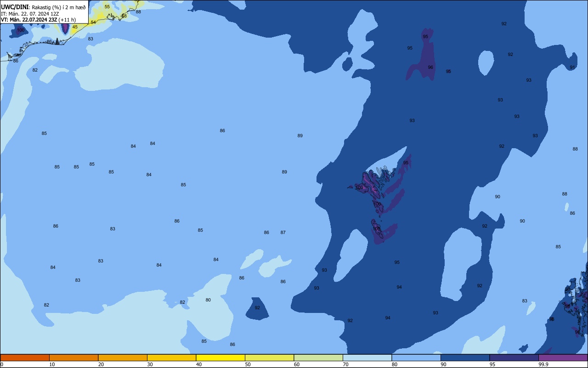Select the 90–95% dark blue legend swatch

(x=465, y=357)
